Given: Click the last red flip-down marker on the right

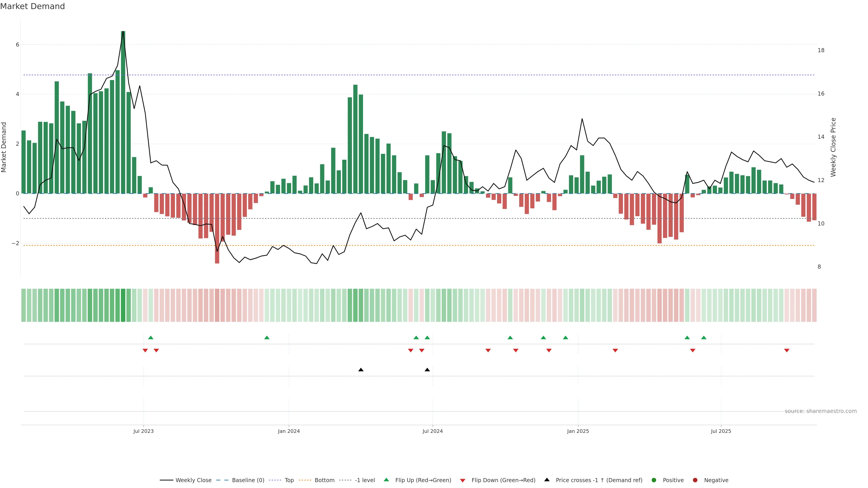Looking at the screenshot, I should click(x=787, y=351).
